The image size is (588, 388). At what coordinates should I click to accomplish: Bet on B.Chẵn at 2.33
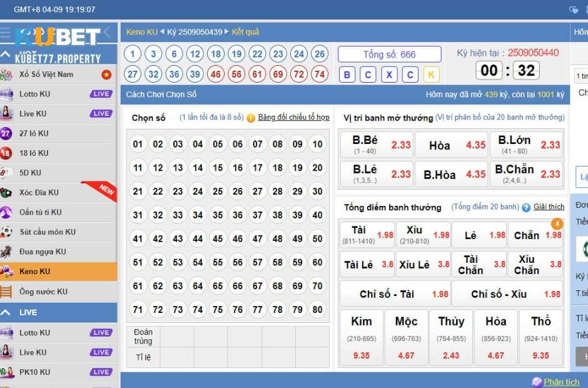tap(526, 174)
